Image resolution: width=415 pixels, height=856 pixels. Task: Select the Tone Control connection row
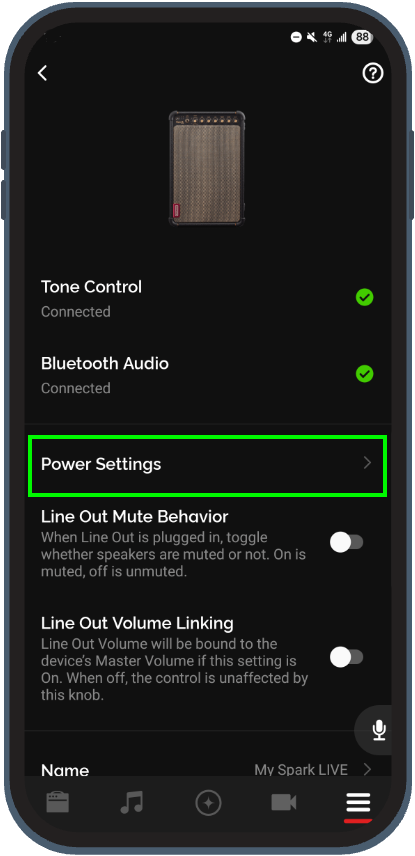(x=208, y=299)
